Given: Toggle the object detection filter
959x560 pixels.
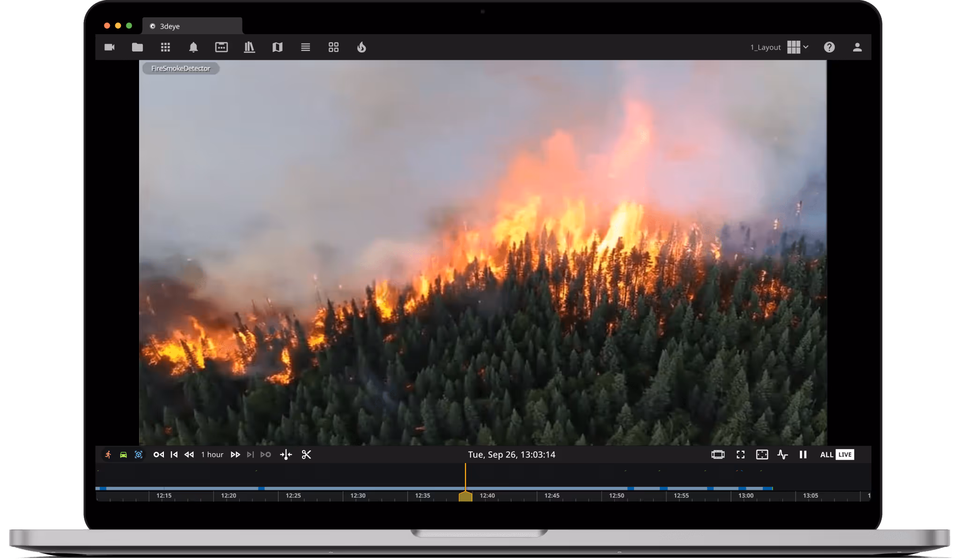Looking at the screenshot, I should [x=139, y=455].
